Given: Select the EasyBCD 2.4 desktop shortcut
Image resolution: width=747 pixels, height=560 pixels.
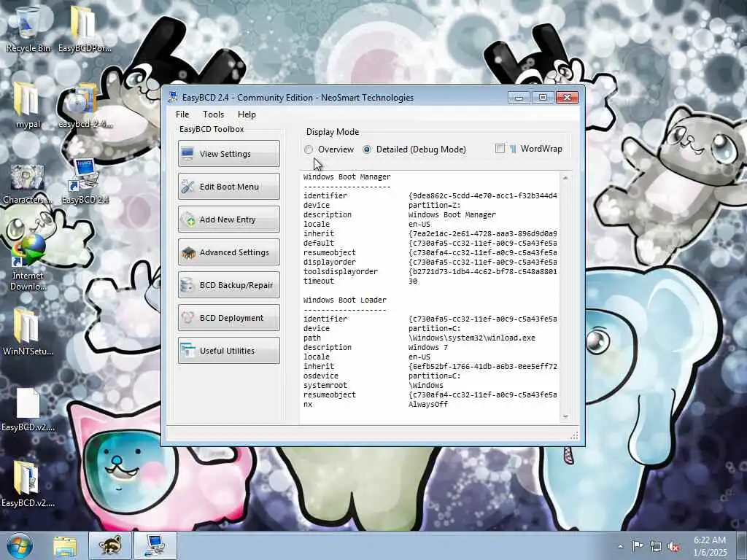Looking at the screenshot, I should (85, 181).
